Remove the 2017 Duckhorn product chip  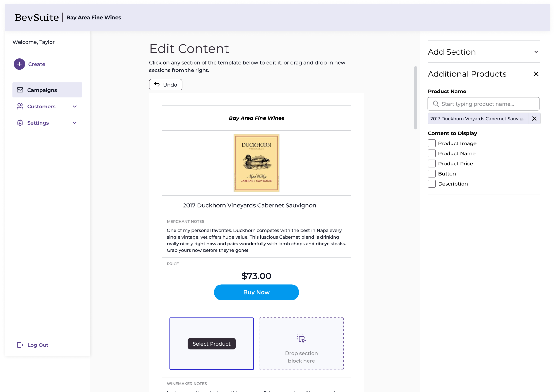(534, 118)
